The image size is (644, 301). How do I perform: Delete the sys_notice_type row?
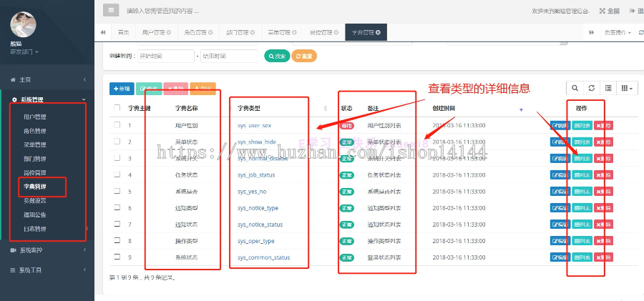(603, 208)
